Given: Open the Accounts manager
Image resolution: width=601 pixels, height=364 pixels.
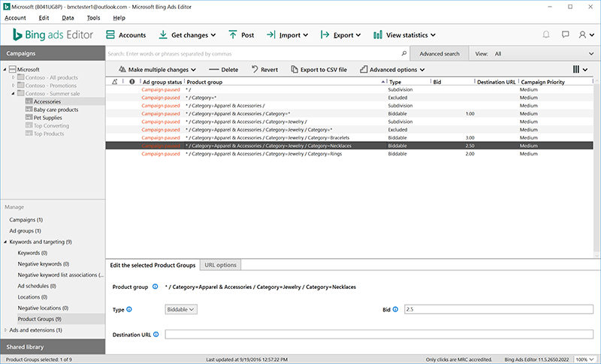Looking at the screenshot, I should point(125,35).
